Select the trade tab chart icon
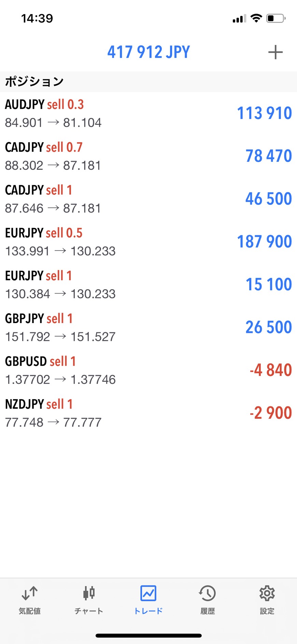Image resolution: width=297 pixels, height=644 pixels. pos(148,593)
